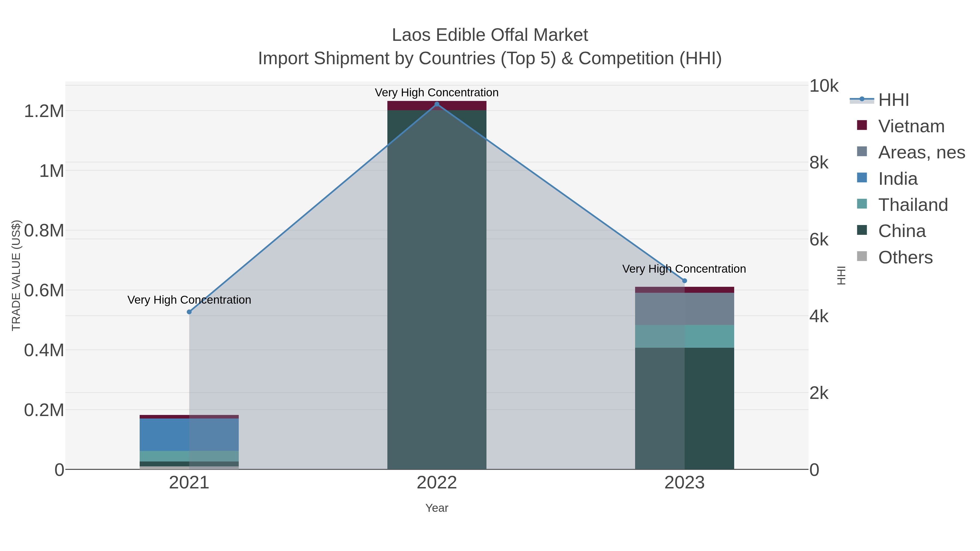
Task: Click the China segment of 2022 bar
Action: pyautogui.click(x=437, y=290)
